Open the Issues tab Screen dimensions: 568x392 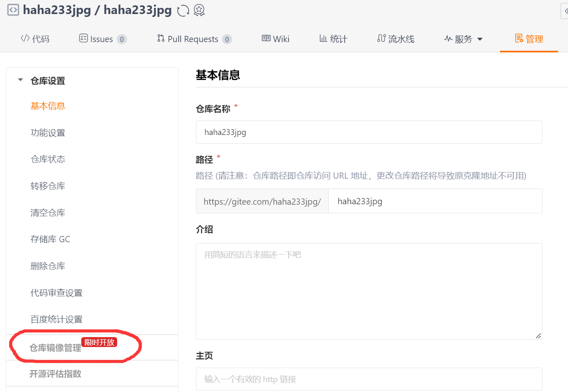[x=103, y=39]
